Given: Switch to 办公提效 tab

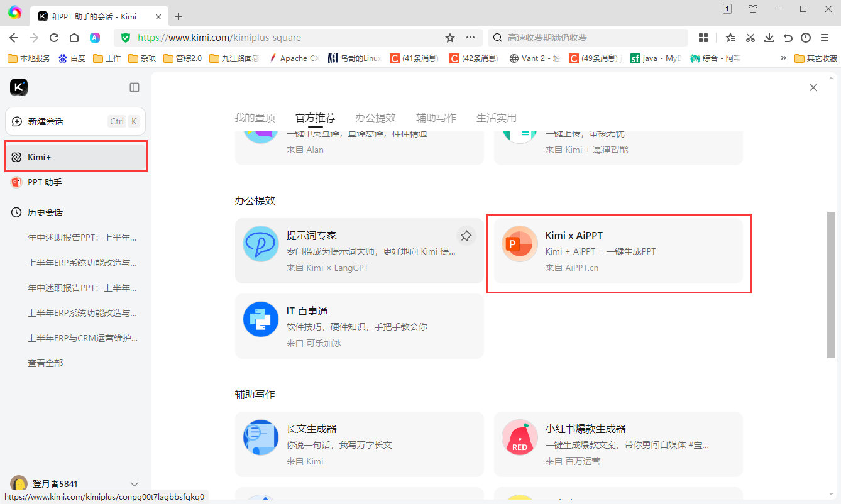Looking at the screenshot, I should [376, 118].
